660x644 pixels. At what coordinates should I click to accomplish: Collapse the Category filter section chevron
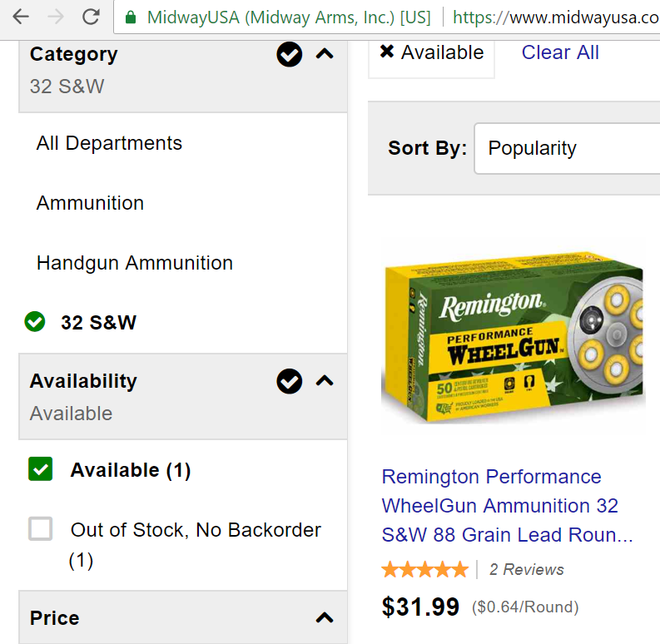[325, 54]
